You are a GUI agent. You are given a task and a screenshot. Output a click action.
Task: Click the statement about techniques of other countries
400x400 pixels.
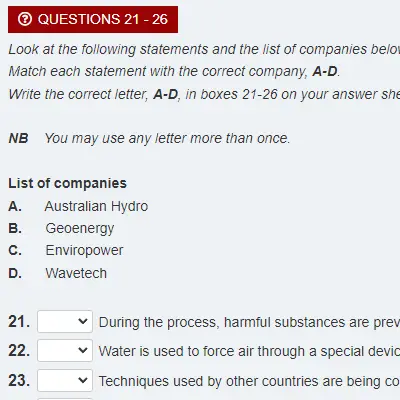click(249, 381)
